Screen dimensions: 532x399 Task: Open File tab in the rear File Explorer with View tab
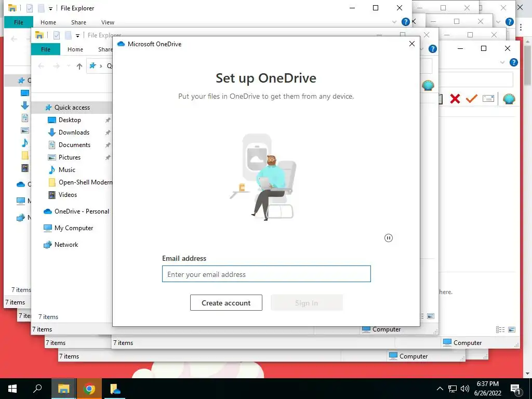[19, 22]
